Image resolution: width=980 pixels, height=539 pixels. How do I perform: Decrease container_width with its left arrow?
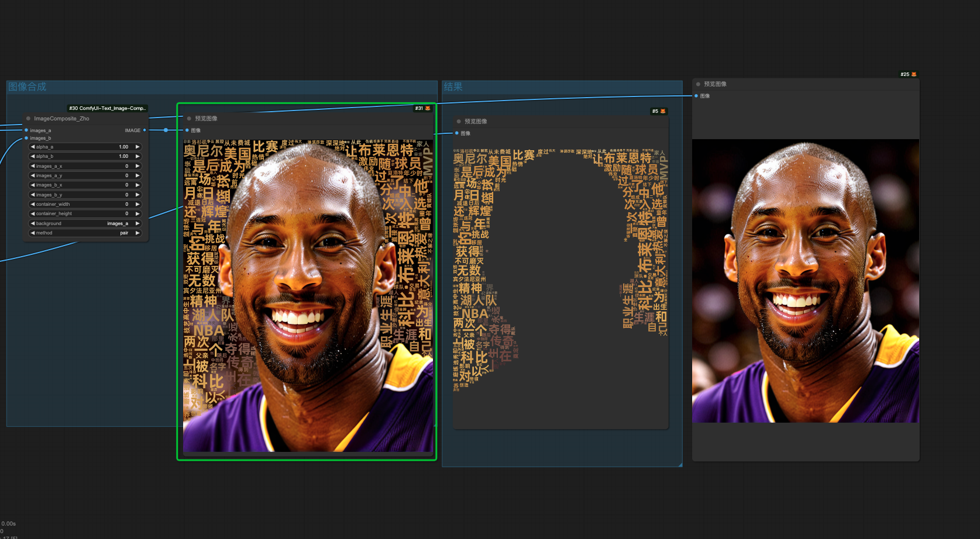(33, 204)
